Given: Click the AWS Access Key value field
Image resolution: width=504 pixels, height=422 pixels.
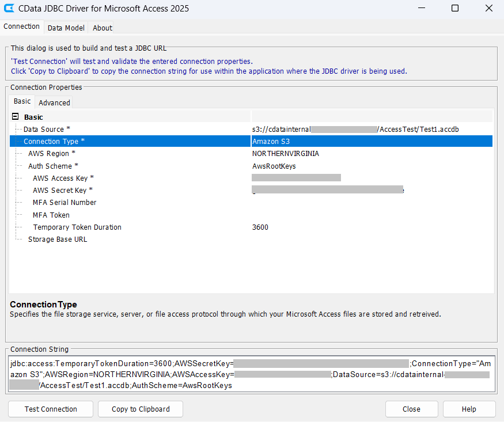Looking at the screenshot, I should click(x=371, y=178).
